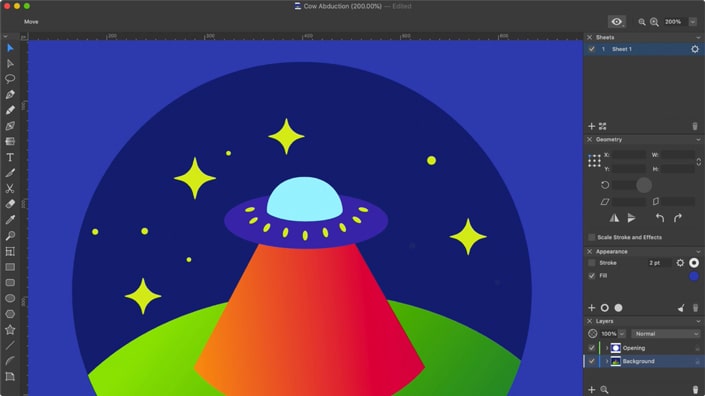
Task: Select the Eyedropper tool
Action: coord(10,220)
